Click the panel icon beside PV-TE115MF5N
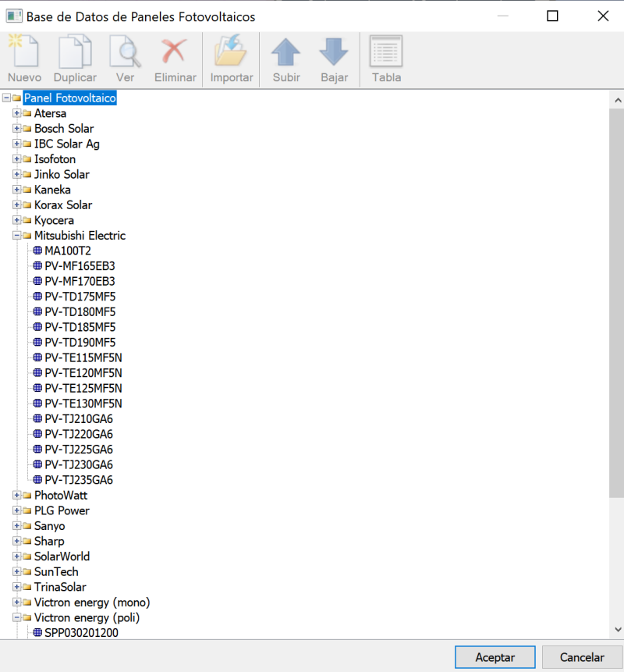 point(37,357)
